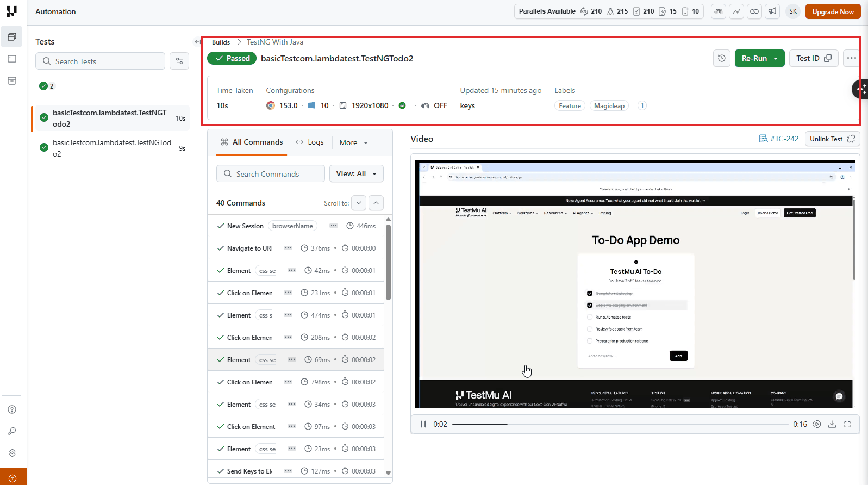Click the Unlink Test button
The height and width of the screenshot is (485, 868).
pos(832,139)
